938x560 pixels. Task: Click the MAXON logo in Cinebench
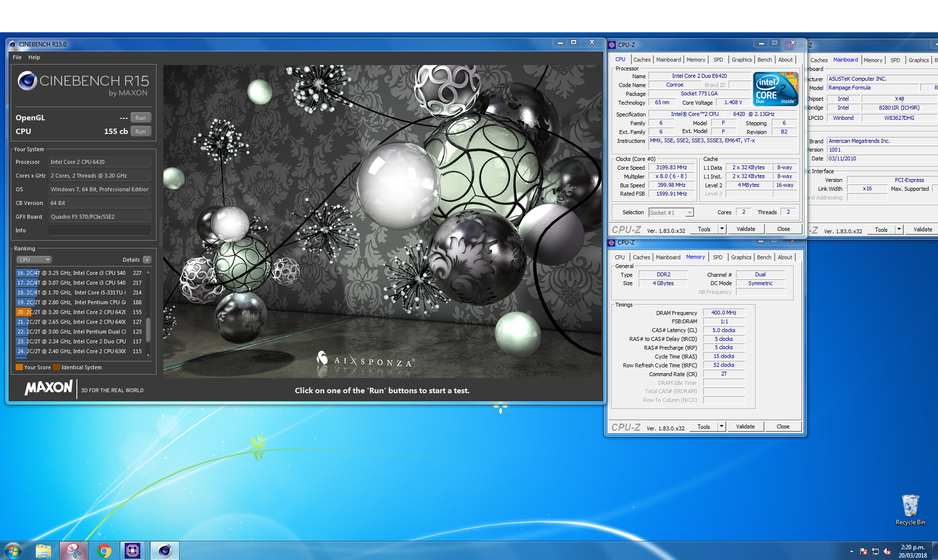pyautogui.click(x=48, y=388)
